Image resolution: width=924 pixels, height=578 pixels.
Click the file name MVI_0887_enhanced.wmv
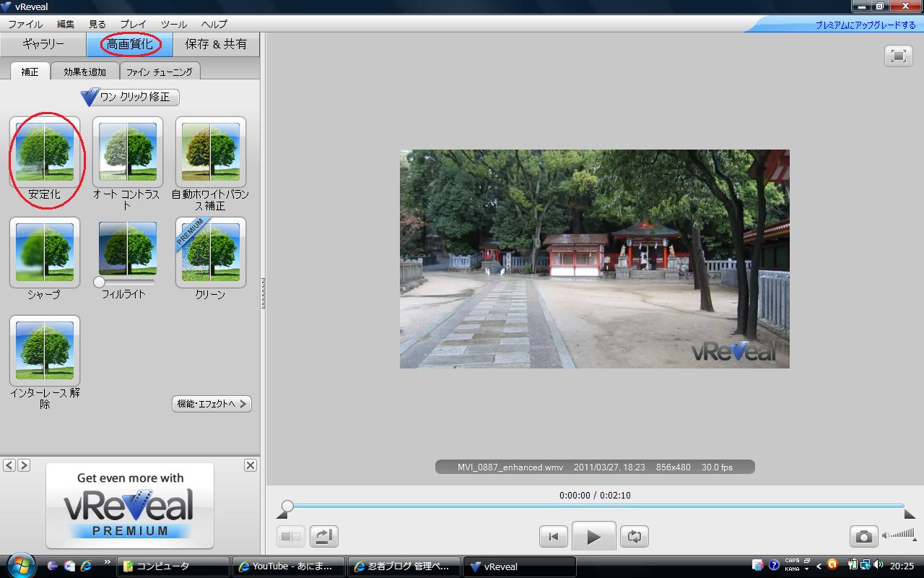510,467
